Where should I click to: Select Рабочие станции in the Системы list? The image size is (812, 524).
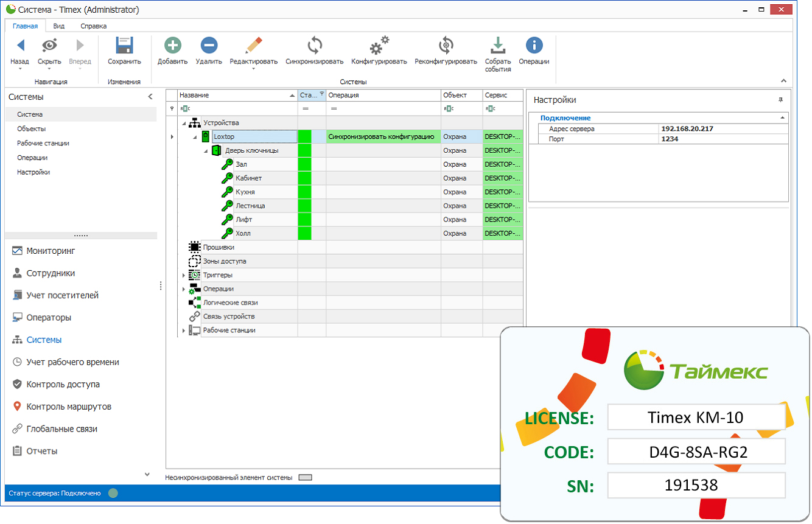point(43,143)
